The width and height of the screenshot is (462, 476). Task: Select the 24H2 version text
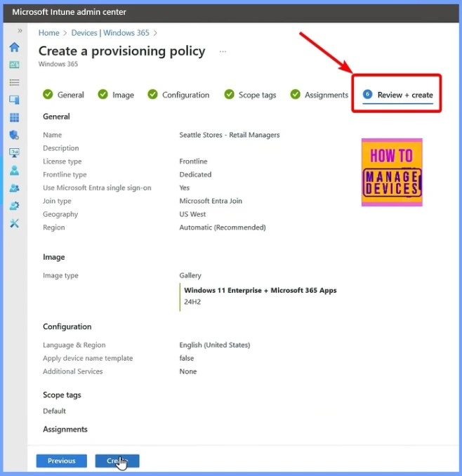coord(192,302)
